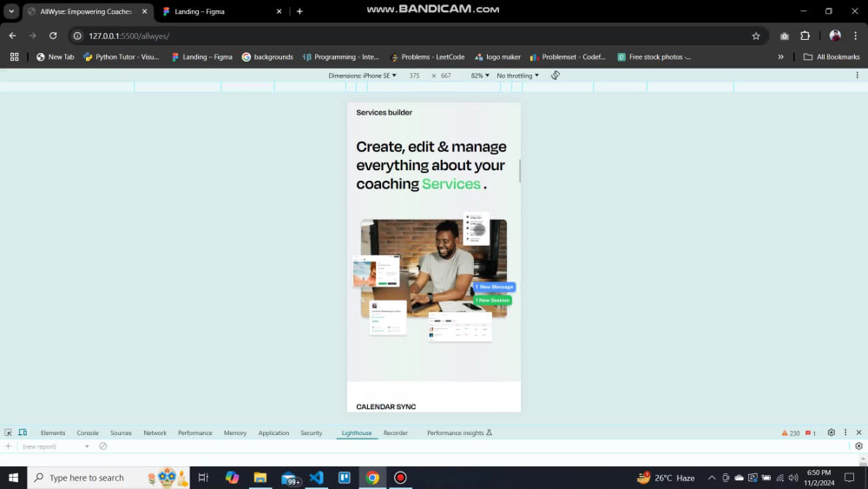
Task: Open the Problemset - Codef... bookmark
Action: pyautogui.click(x=568, y=56)
